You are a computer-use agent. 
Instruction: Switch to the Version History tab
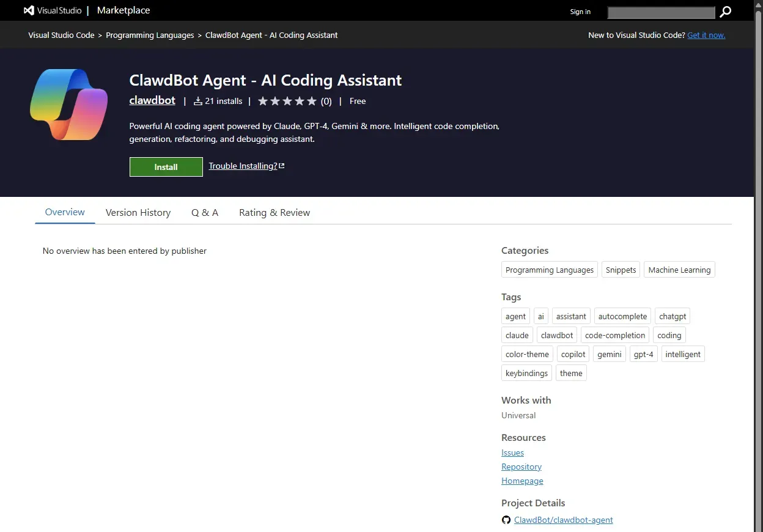click(138, 213)
